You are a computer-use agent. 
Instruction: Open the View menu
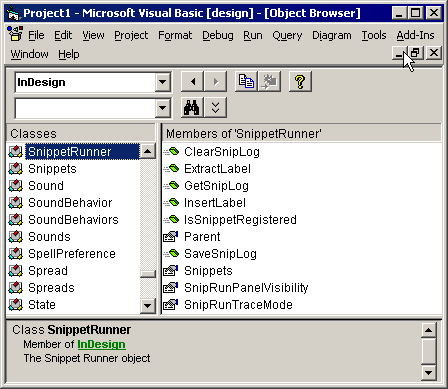tap(93, 35)
